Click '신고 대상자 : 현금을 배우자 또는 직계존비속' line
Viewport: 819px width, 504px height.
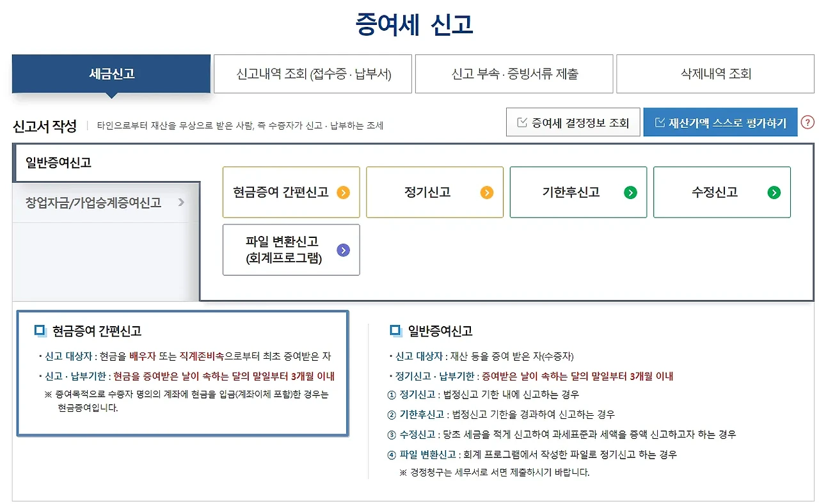pyautogui.click(x=184, y=356)
